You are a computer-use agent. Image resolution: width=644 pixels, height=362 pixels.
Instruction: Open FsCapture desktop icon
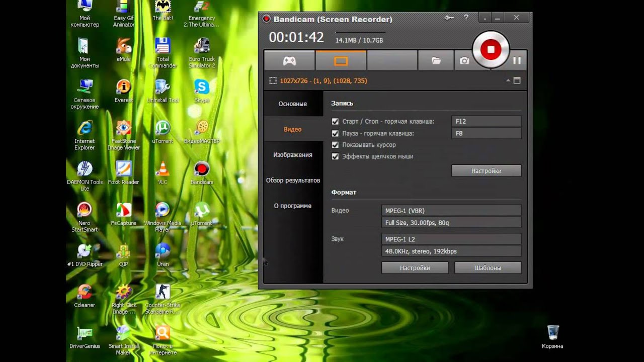124,214
